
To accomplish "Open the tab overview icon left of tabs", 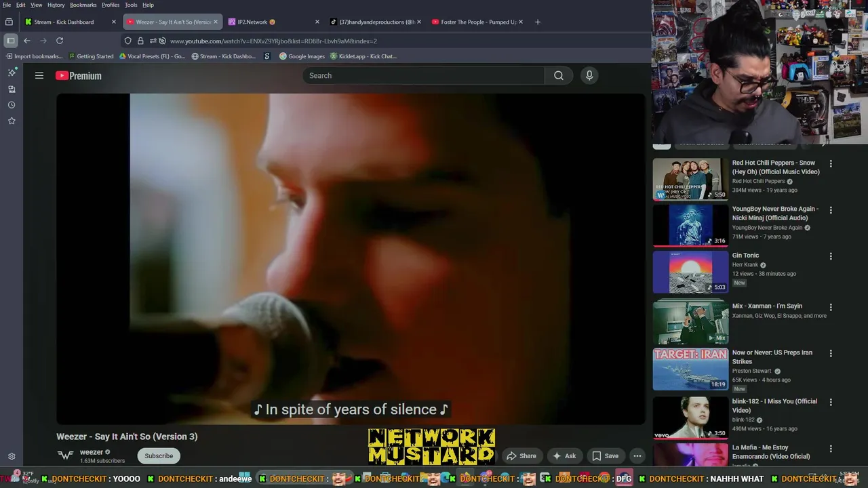I will pos(9,22).
